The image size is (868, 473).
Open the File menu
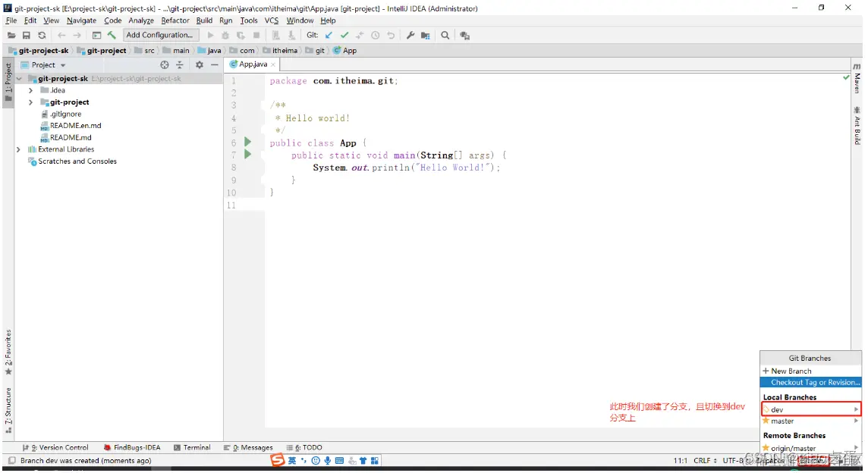pyautogui.click(x=11, y=20)
